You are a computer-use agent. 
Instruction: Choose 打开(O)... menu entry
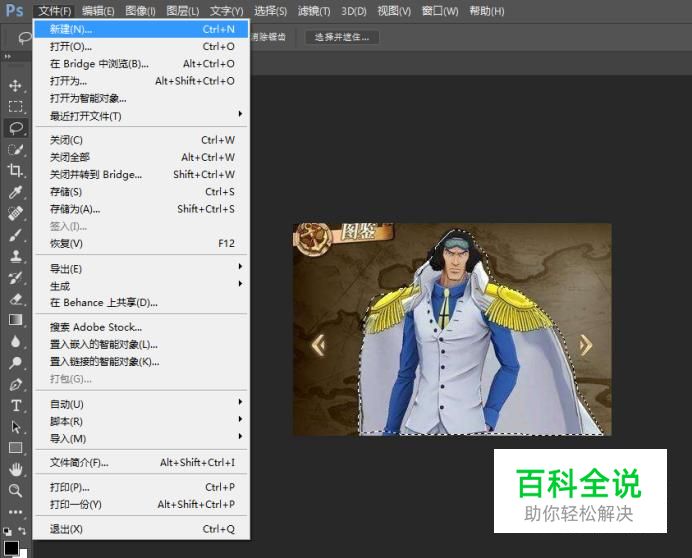coord(141,46)
